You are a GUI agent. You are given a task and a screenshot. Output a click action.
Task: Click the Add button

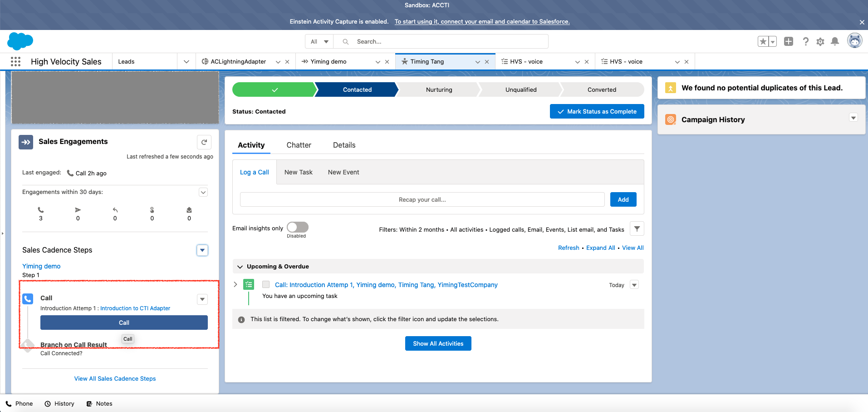click(x=623, y=199)
